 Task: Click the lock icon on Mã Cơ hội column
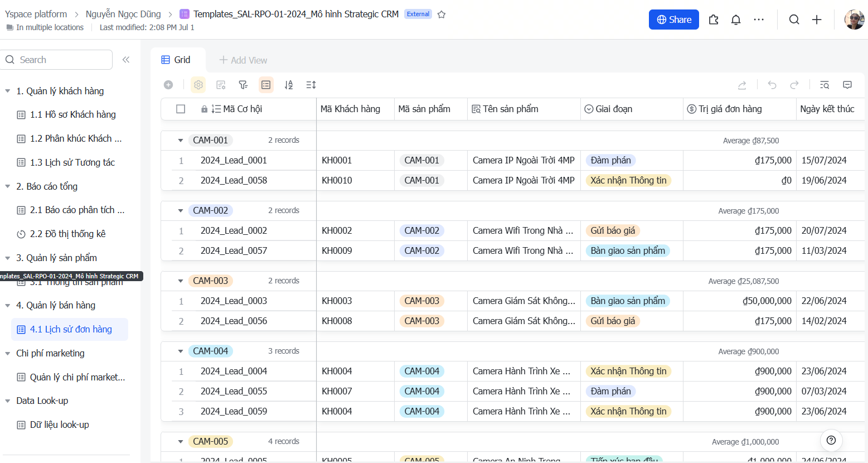tap(205, 109)
